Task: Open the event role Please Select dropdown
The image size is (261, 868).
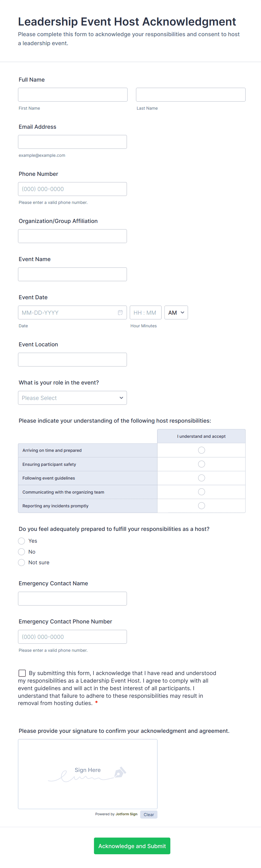Action: 72,398
